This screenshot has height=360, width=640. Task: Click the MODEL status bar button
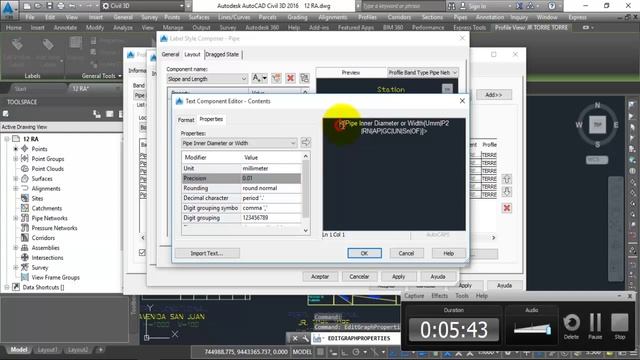[x=302, y=352]
